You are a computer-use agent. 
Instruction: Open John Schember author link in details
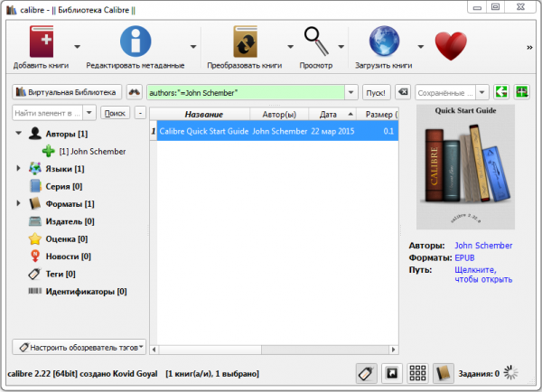tap(483, 246)
